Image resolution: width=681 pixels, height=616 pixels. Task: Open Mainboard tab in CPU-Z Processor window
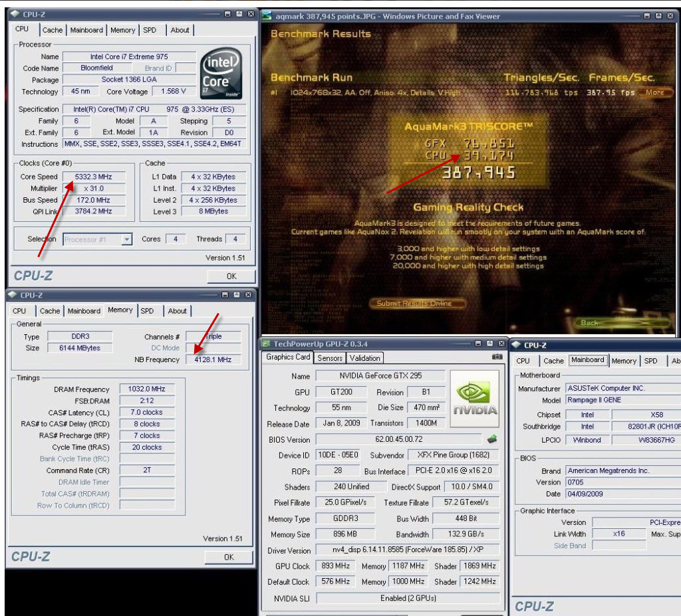[86, 30]
